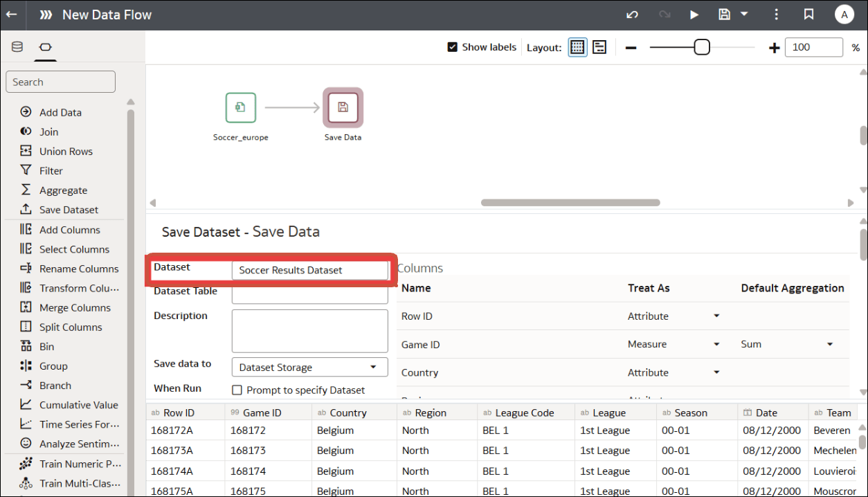Open the Save data to dropdown
Image resolution: width=868 pixels, height=497 pixels.
[x=309, y=367]
